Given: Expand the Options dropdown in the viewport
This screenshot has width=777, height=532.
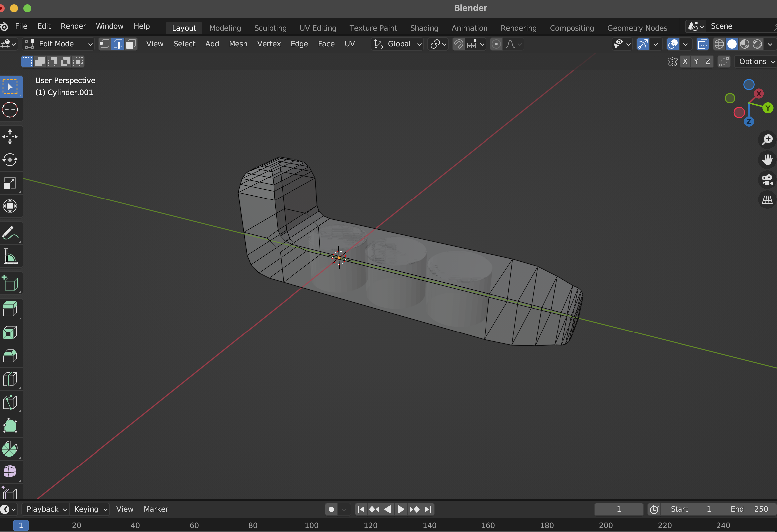Looking at the screenshot, I should 755,61.
